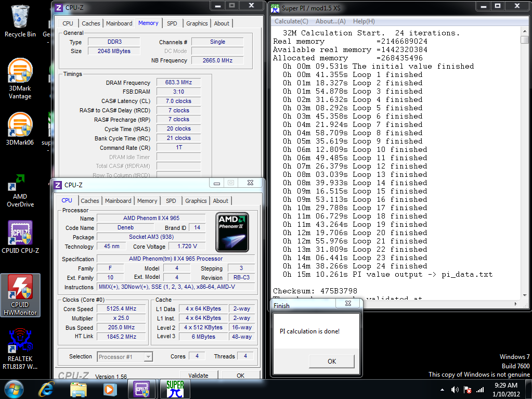This screenshot has height=399, width=532.
Task: Select CPU tab in front CPU-Z window
Action: click(67, 200)
